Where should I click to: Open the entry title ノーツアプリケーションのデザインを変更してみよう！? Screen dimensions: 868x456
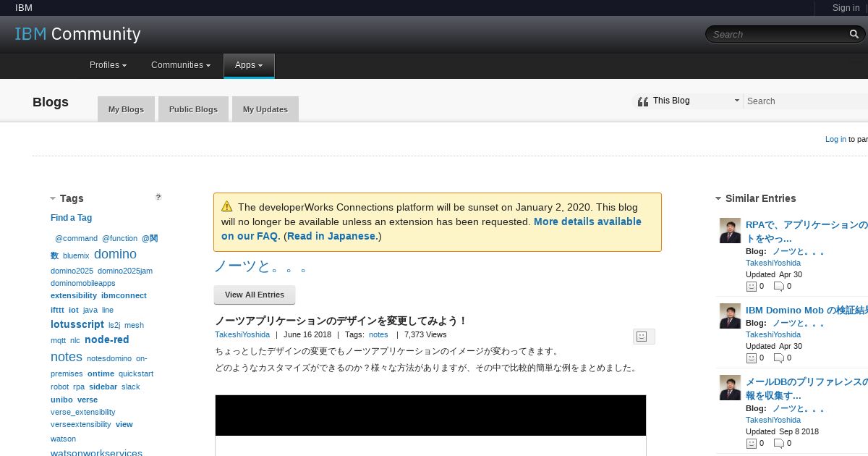tap(341, 321)
